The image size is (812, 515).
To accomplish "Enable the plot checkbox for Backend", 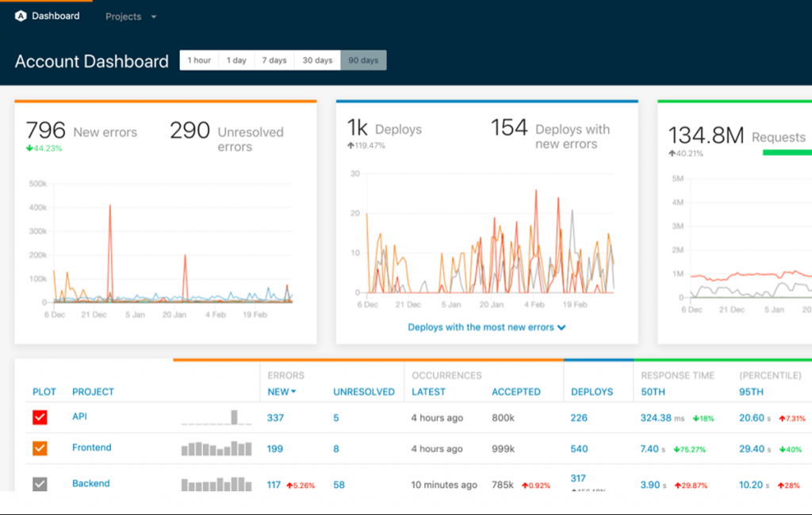I will (x=40, y=483).
